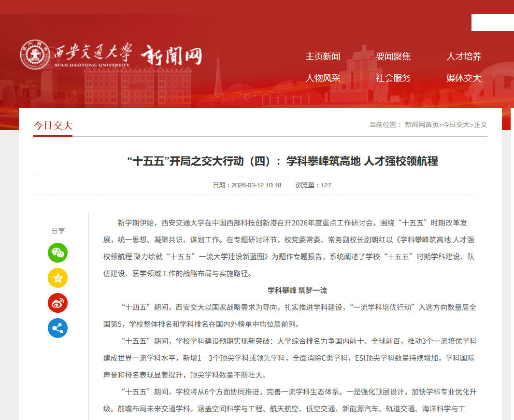This screenshot has height=420, width=514.
Task: Navigate to 社会服务
Action: point(393,78)
